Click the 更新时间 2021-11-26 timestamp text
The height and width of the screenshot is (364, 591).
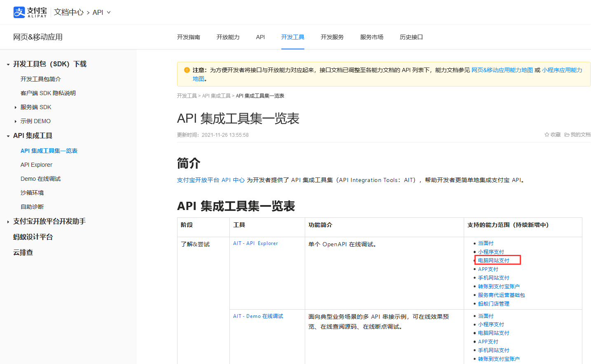[213, 135]
